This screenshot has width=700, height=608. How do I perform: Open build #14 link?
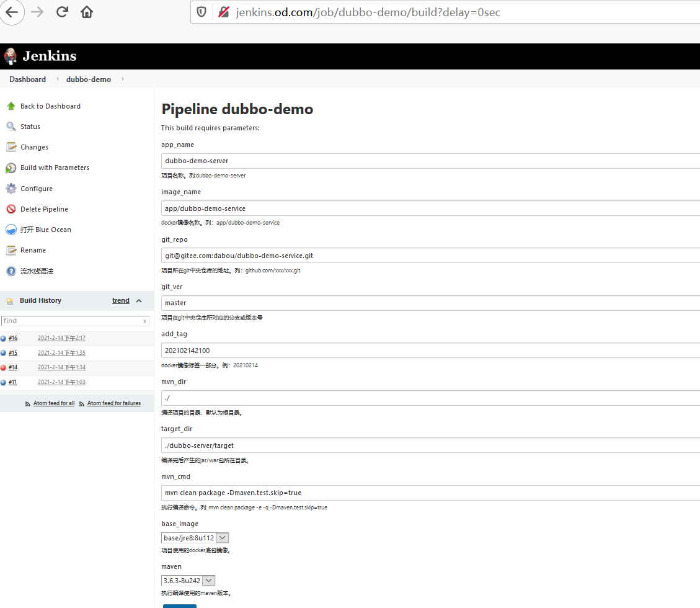13,368
